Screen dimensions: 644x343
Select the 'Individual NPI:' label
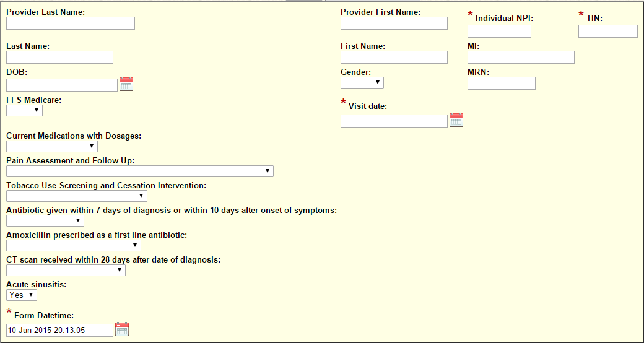pos(504,18)
